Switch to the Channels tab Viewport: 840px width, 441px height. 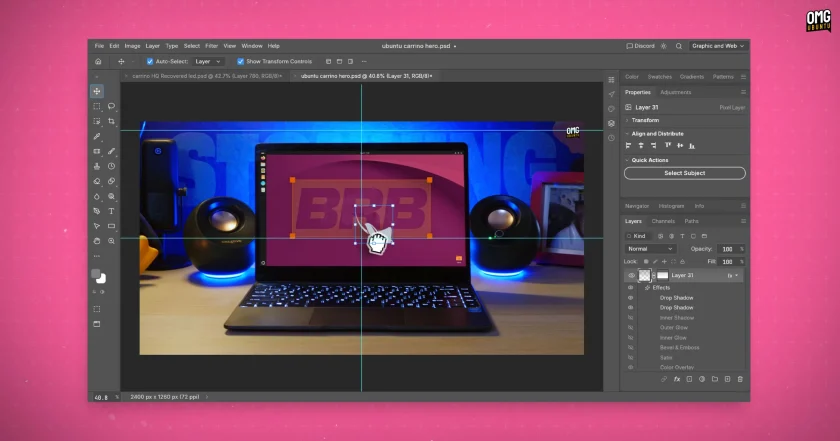(x=663, y=221)
